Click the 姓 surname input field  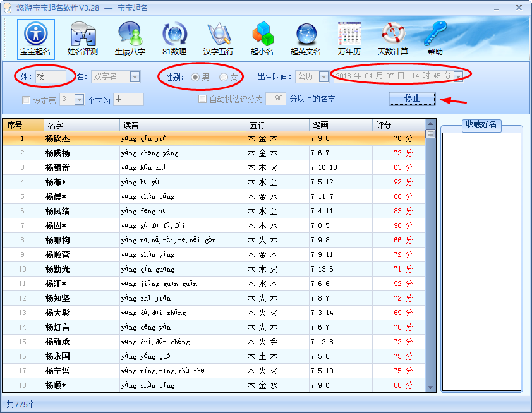pos(50,76)
